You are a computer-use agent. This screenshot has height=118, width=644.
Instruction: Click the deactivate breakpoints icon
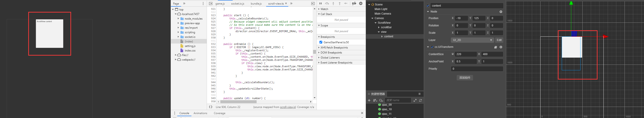click(x=354, y=3)
